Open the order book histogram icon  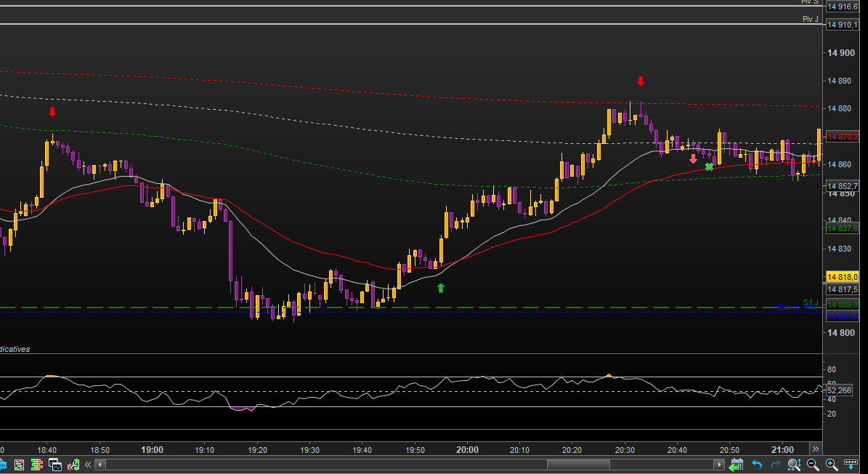coord(37,465)
